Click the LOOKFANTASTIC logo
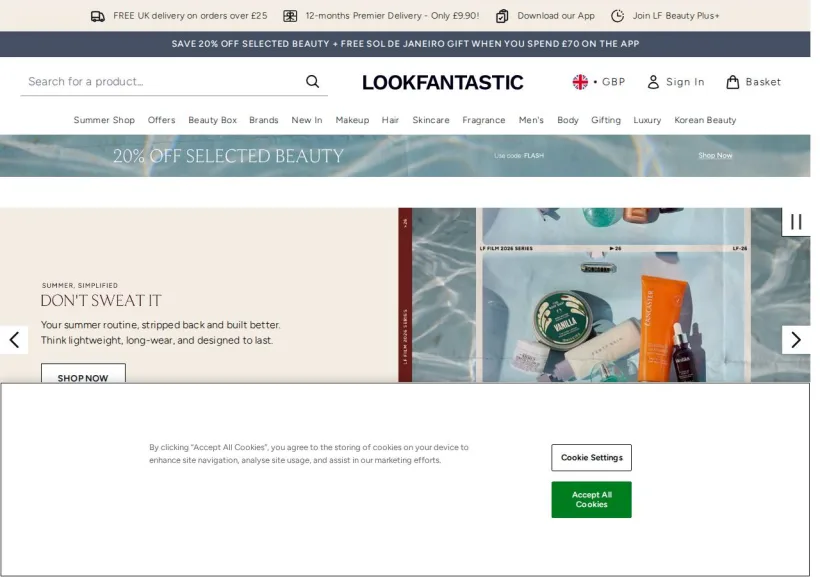This screenshot has width=820, height=577. pos(442,82)
